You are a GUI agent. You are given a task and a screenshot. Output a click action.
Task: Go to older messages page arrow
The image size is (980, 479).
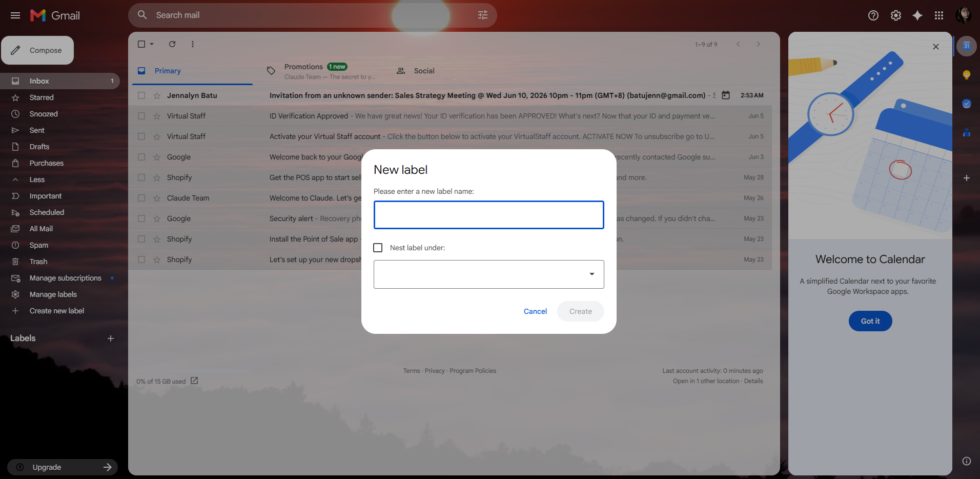click(x=759, y=44)
